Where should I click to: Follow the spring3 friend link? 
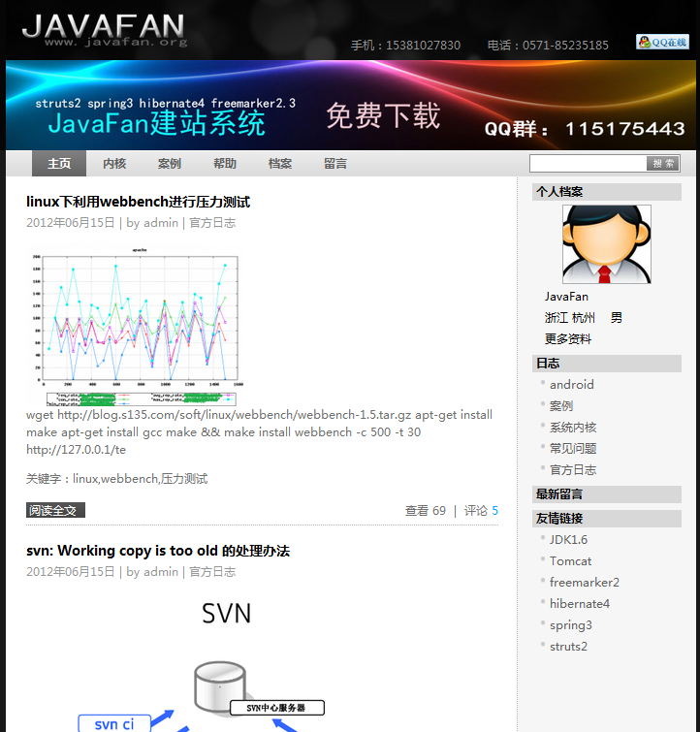click(571, 625)
